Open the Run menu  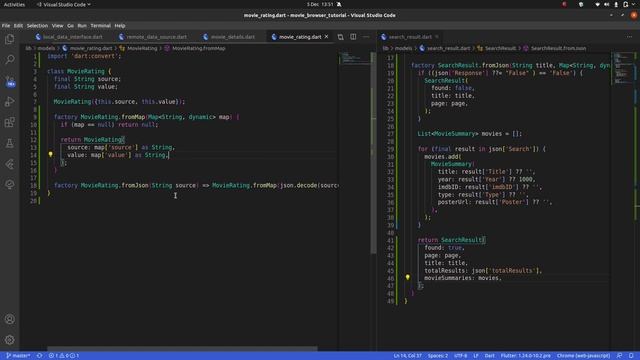82,25
